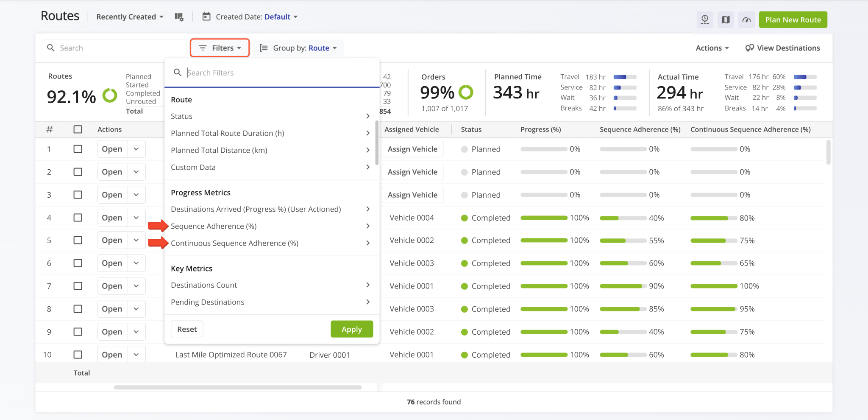Click the Plan New Route button
This screenshot has height=420, width=868.
click(x=793, y=20)
